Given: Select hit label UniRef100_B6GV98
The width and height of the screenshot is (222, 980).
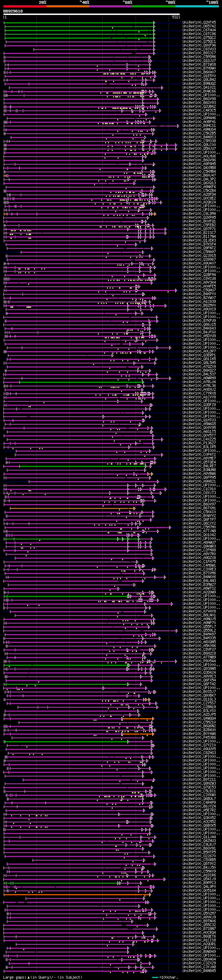Looking at the screenshot, I should click(x=199, y=99).
